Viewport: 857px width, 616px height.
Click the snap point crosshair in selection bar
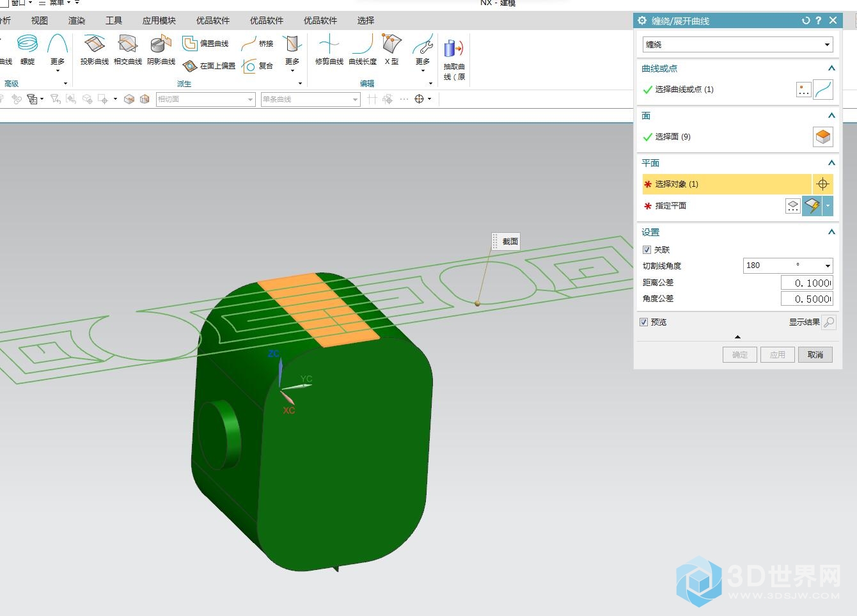point(420,99)
